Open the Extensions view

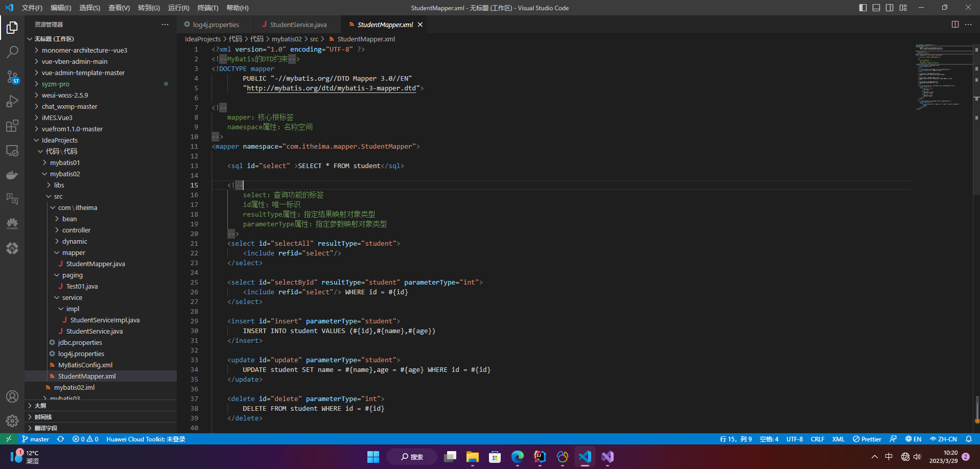click(12, 126)
